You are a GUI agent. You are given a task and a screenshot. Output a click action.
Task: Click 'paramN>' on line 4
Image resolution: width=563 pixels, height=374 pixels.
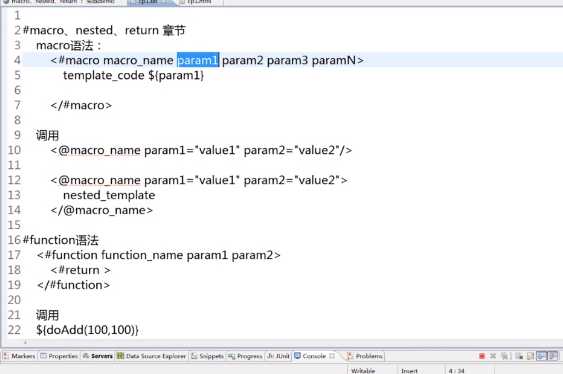click(338, 60)
